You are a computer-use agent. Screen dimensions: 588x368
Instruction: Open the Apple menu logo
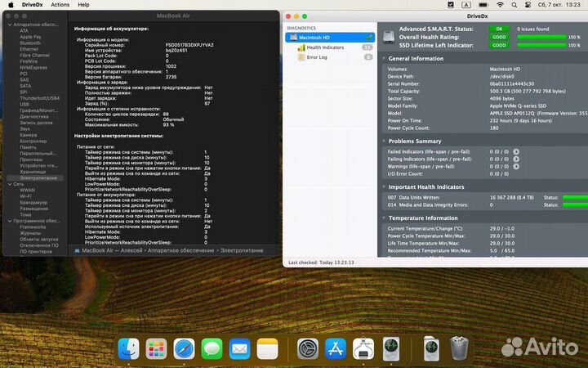[x=11, y=5]
